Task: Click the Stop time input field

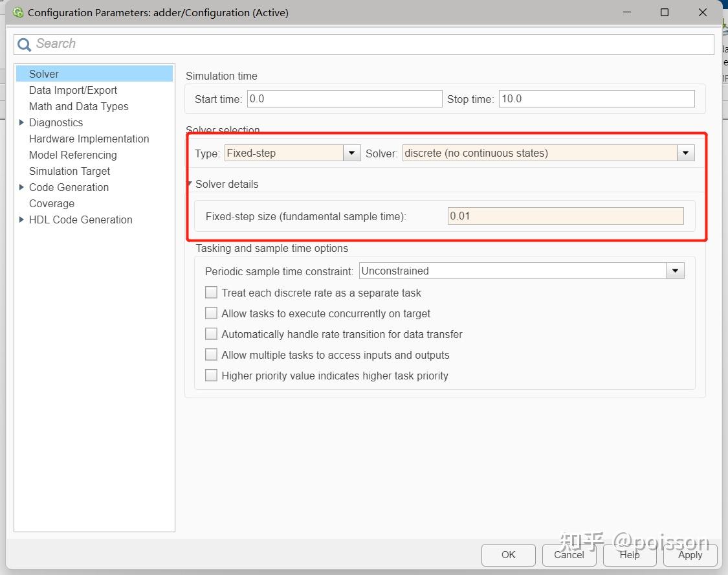Action: [x=596, y=99]
